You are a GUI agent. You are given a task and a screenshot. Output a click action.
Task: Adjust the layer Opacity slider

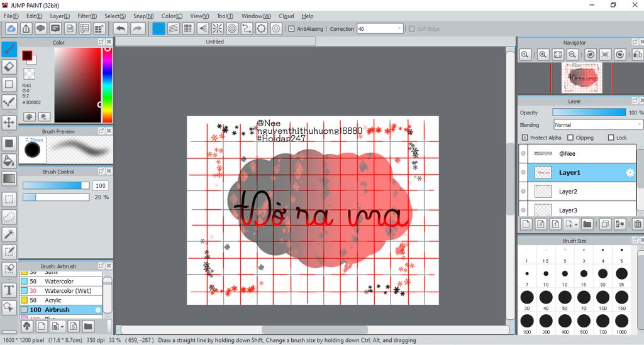point(589,112)
